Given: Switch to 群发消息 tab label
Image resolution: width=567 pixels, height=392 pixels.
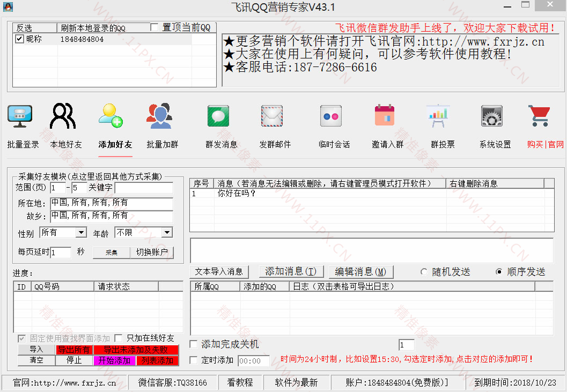Looking at the screenshot, I should 222,145.
